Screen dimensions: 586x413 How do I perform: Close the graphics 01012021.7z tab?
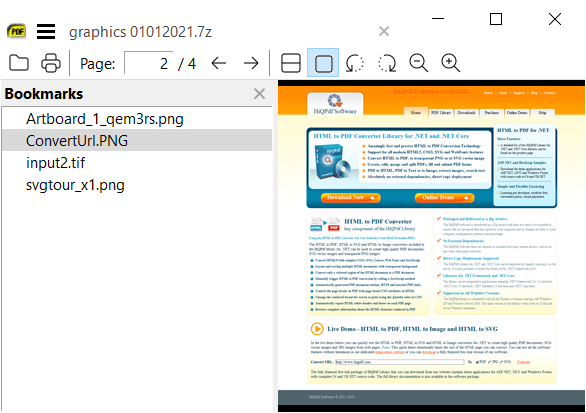[x=384, y=31]
